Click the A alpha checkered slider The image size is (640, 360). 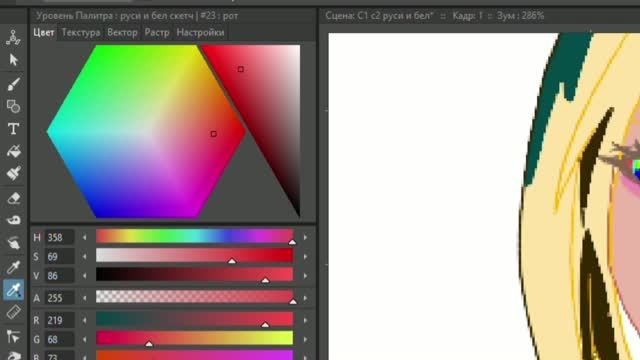coord(194,297)
